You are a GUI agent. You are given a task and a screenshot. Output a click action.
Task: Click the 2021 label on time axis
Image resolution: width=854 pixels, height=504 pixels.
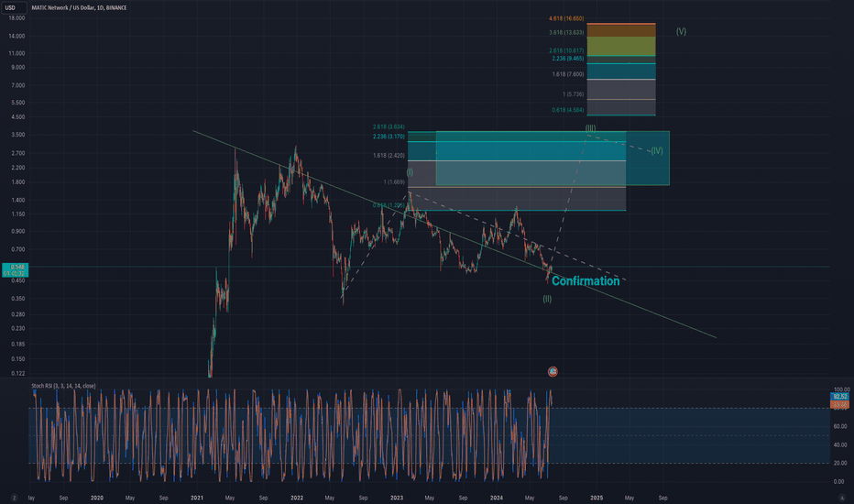click(197, 498)
